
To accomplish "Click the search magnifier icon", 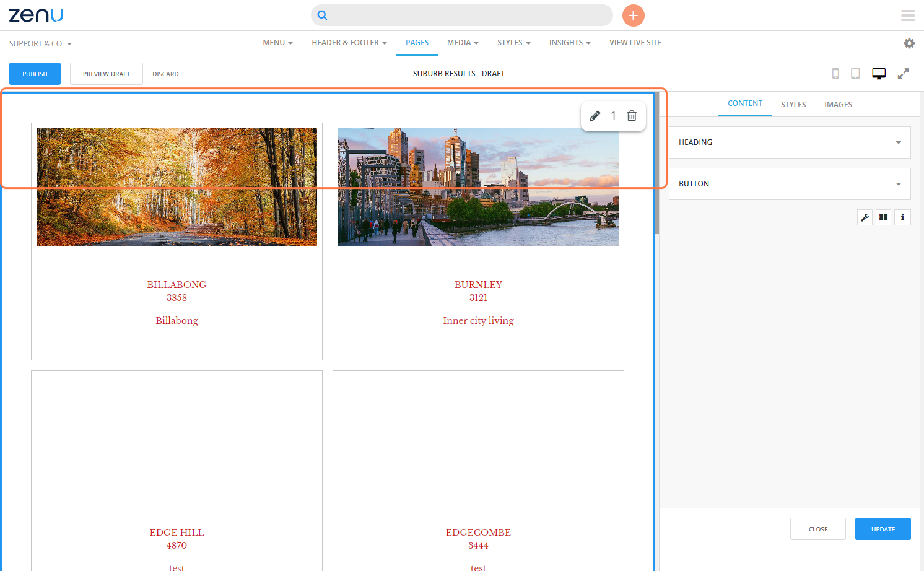I will pos(322,15).
